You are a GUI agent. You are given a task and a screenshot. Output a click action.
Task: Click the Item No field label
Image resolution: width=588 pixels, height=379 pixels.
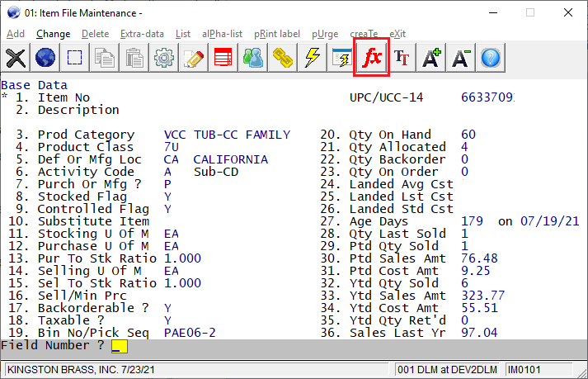tap(64, 97)
